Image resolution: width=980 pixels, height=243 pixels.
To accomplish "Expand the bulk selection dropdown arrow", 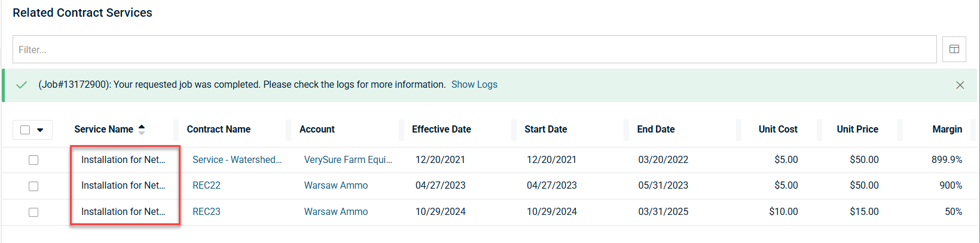I will pyautogui.click(x=40, y=130).
